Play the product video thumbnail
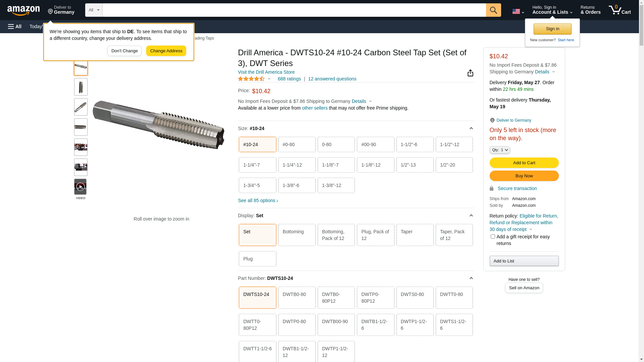Image resolution: width=644 pixels, height=362 pixels. coord(80,187)
